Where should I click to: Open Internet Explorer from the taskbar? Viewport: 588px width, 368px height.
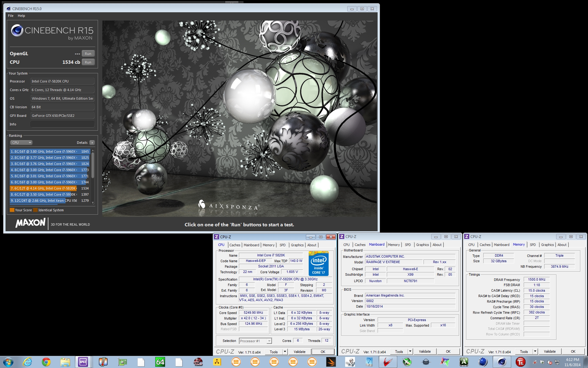pos(28,362)
